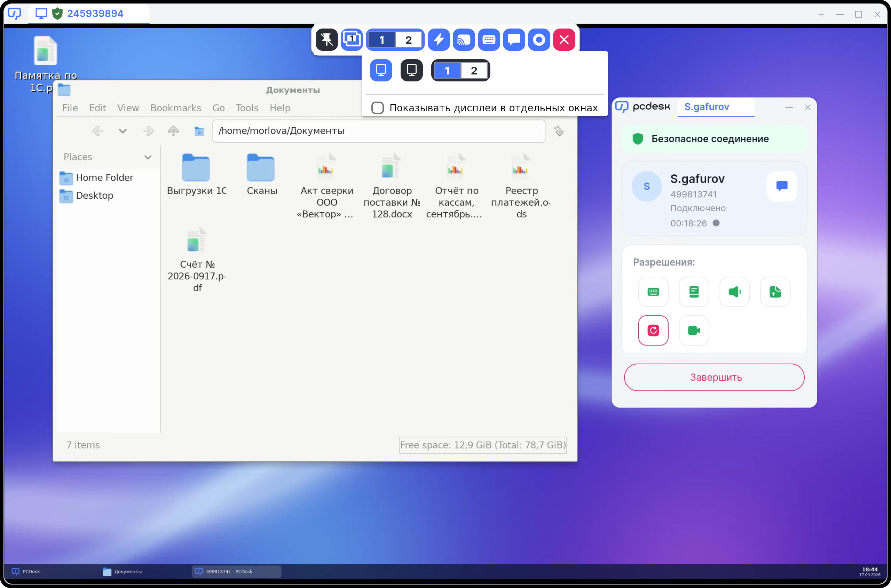Click the Завершить button
The image size is (891, 588).
[714, 377]
